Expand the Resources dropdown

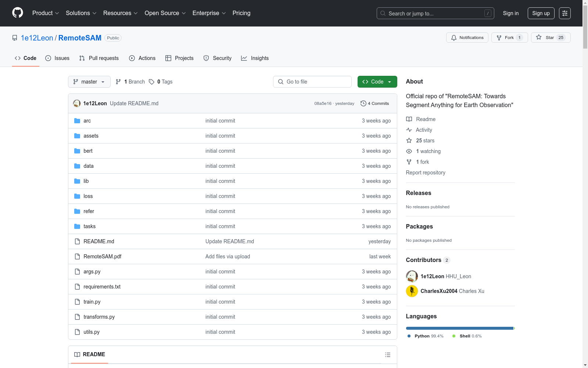click(121, 13)
